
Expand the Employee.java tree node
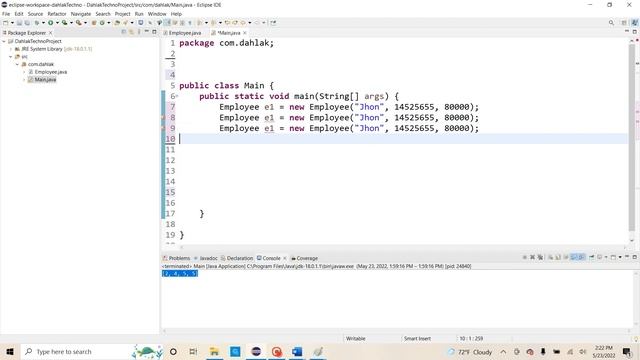[24, 72]
